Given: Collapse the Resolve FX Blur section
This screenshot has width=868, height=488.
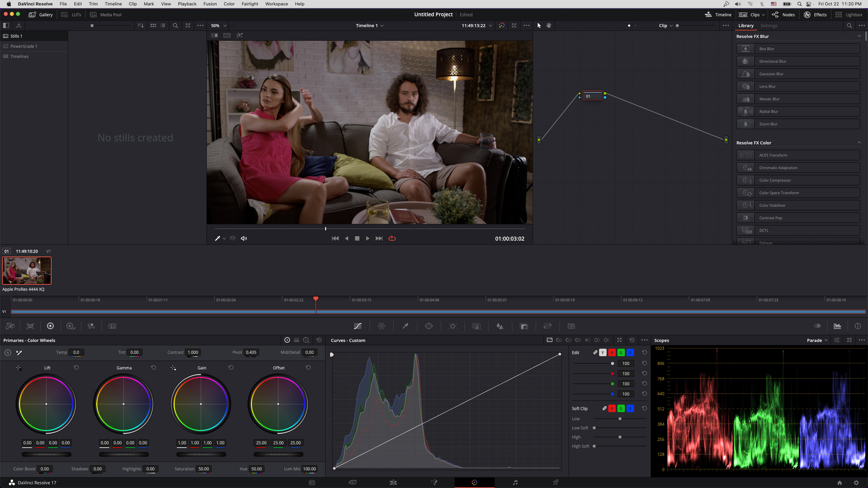Looking at the screenshot, I should [859, 36].
